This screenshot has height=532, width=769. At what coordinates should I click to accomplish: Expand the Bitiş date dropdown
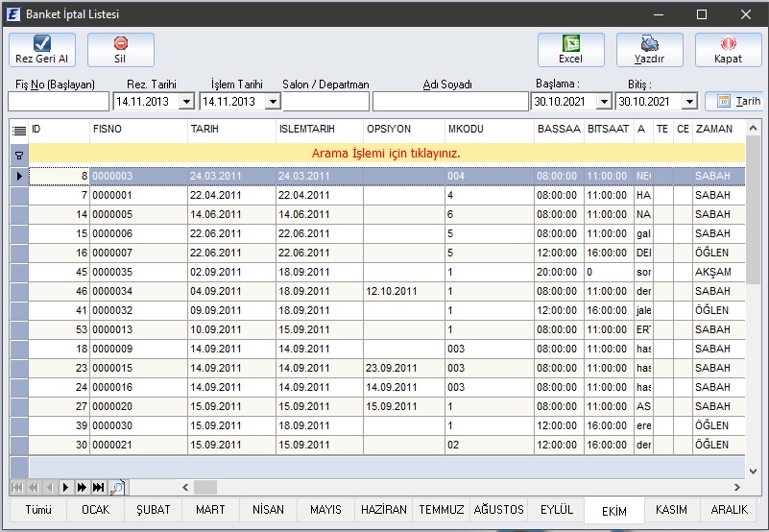[x=689, y=101]
